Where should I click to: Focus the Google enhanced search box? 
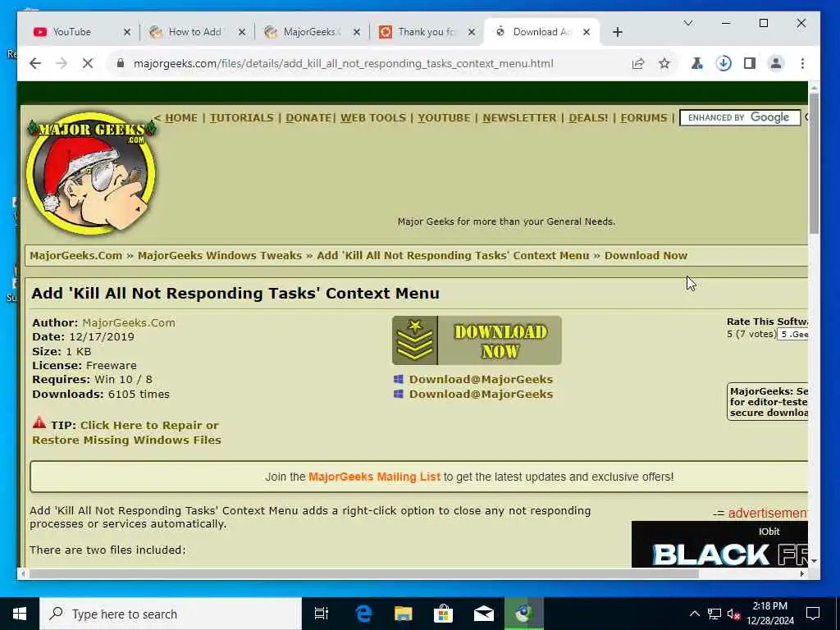[x=740, y=118]
